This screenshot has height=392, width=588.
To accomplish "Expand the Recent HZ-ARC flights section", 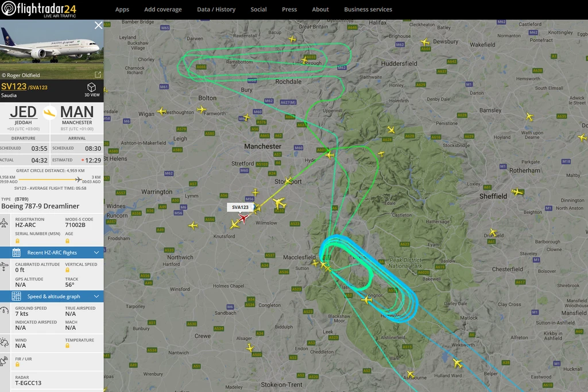I will [x=52, y=253].
